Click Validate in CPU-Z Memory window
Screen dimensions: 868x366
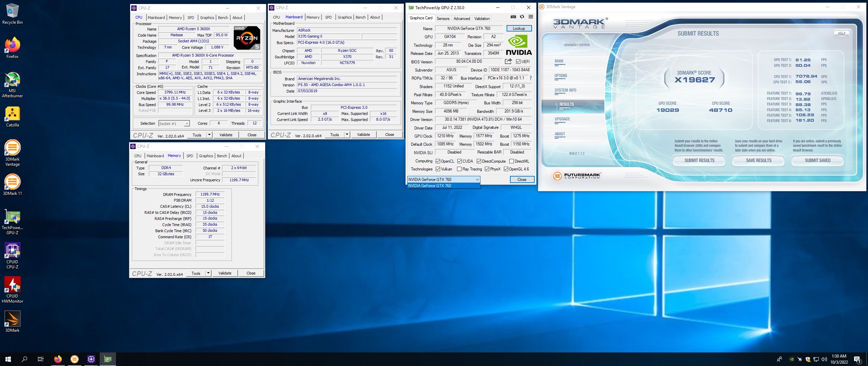pos(225,273)
